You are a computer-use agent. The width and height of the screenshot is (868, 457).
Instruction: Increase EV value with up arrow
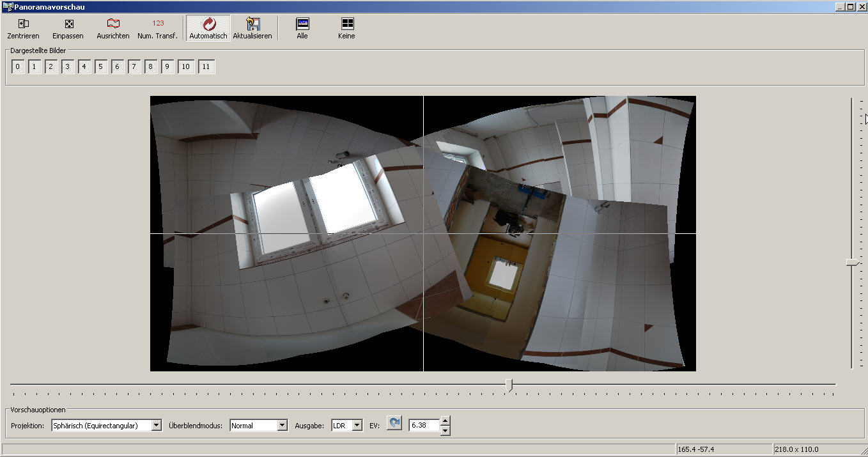click(446, 421)
